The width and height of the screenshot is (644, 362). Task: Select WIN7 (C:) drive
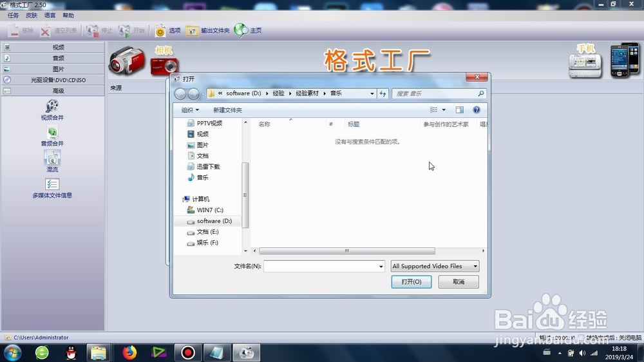[x=205, y=210]
